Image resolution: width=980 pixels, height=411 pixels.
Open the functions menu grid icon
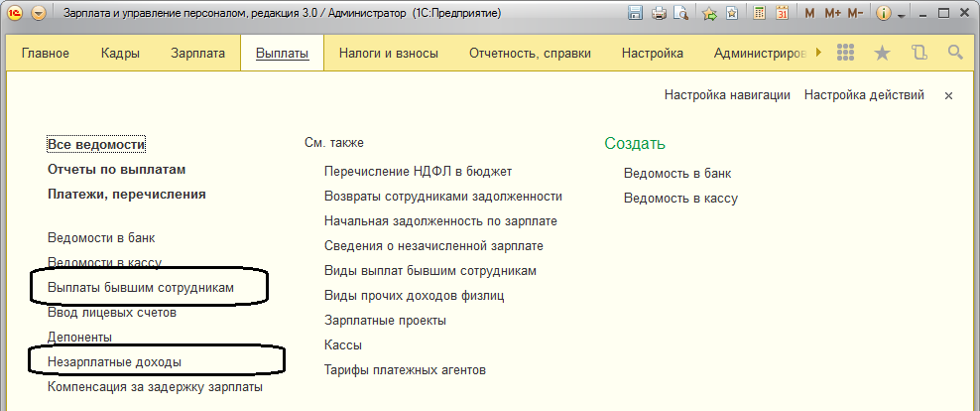click(x=845, y=54)
